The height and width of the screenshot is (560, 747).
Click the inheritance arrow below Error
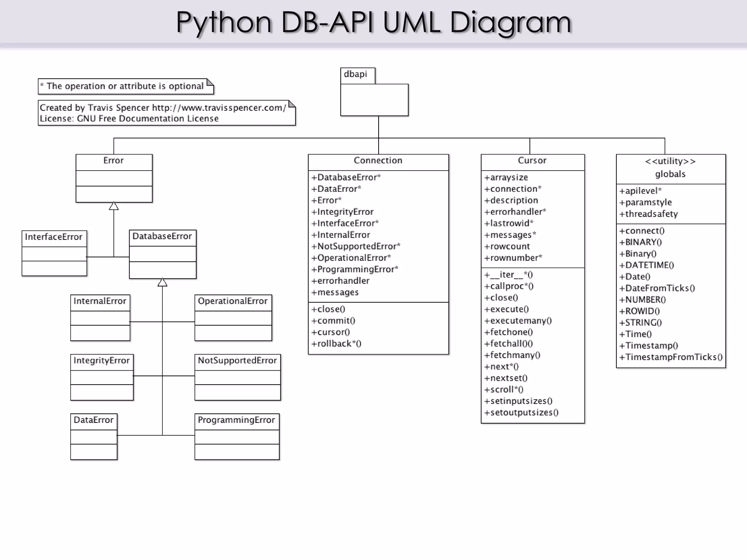pyautogui.click(x=114, y=206)
